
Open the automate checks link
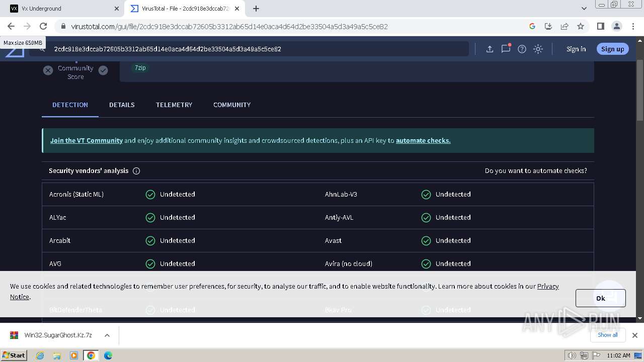(x=423, y=140)
